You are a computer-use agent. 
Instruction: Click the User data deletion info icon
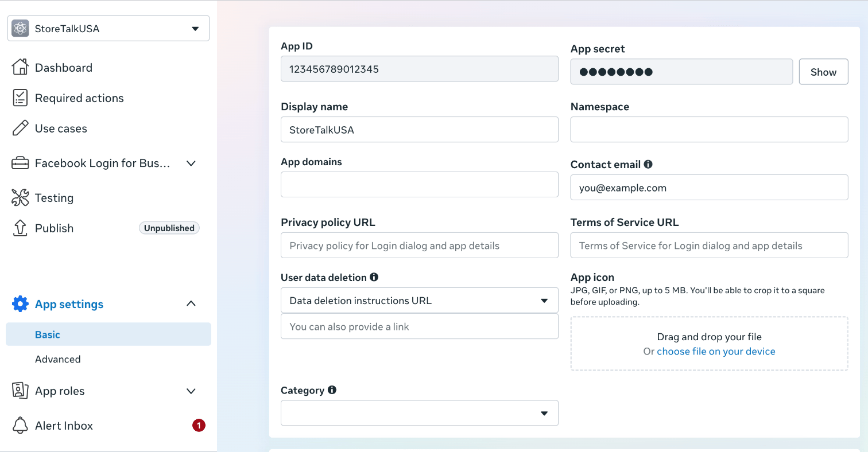pyautogui.click(x=374, y=277)
